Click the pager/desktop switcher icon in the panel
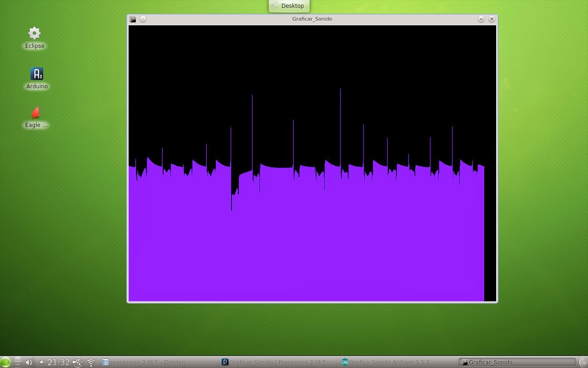The width and height of the screenshot is (588, 368). click(17, 362)
